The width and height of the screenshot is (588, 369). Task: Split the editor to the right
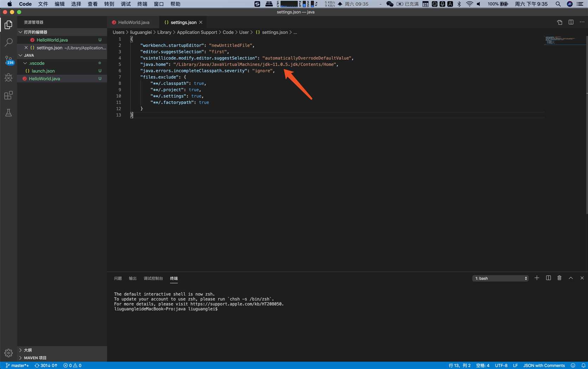coord(571,22)
